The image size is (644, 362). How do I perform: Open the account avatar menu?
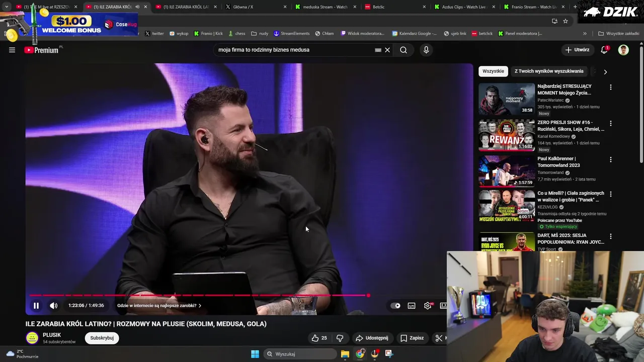point(623,50)
